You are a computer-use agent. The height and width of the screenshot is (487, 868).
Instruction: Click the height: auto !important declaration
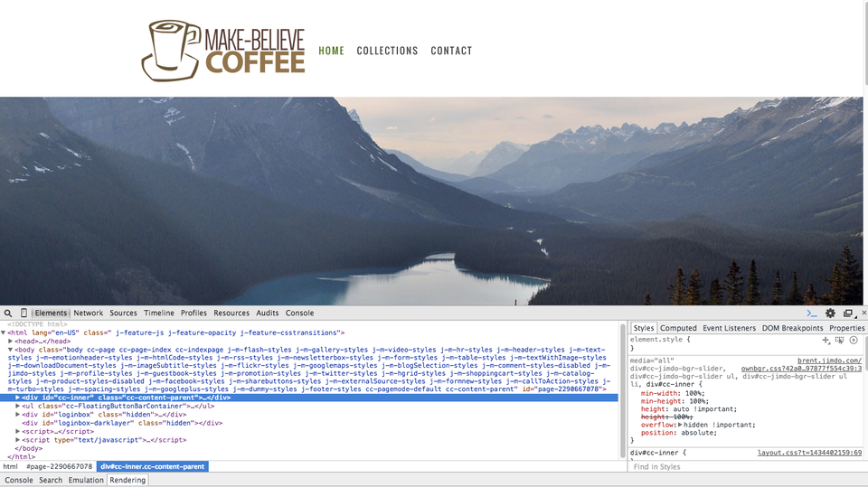pyautogui.click(x=689, y=409)
